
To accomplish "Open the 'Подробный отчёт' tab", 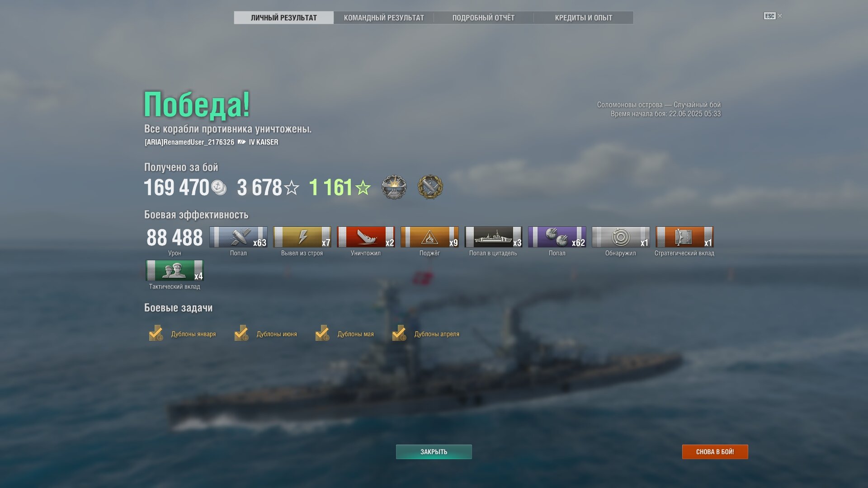I will point(483,18).
